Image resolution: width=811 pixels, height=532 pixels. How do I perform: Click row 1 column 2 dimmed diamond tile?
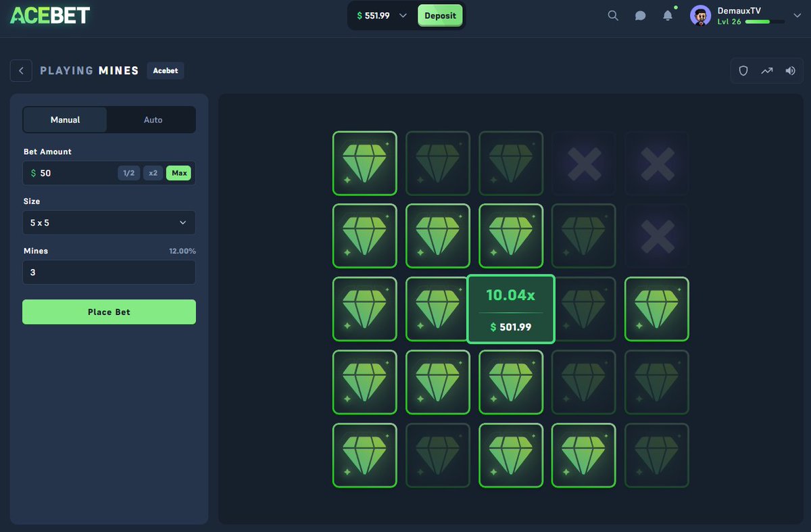pyautogui.click(x=438, y=163)
